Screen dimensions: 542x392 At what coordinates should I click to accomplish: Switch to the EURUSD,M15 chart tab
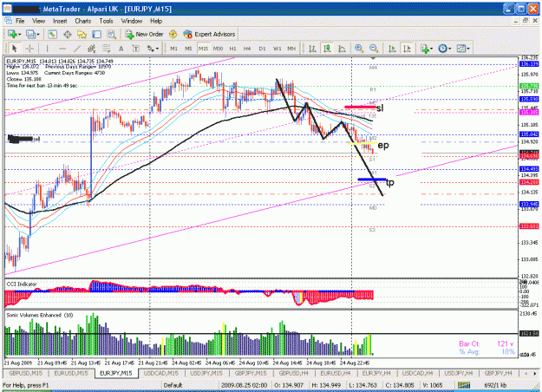tap(70, 373)
